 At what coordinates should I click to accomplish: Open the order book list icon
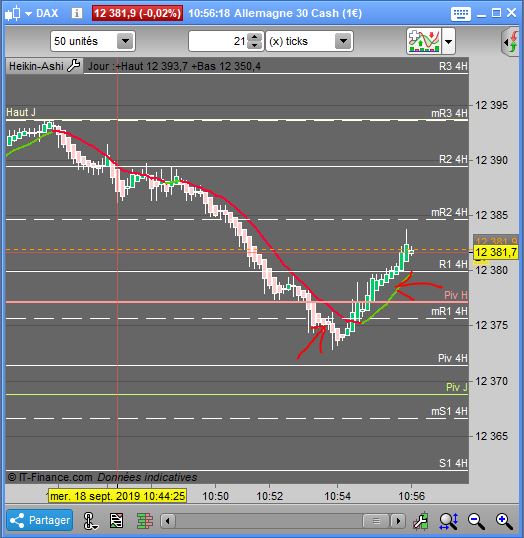click(144, 521)
